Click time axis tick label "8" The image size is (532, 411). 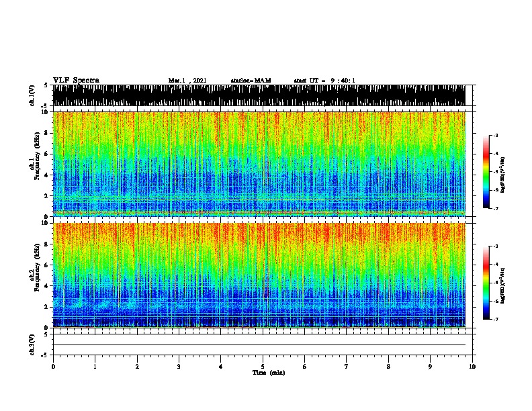[x=388, y=367]
